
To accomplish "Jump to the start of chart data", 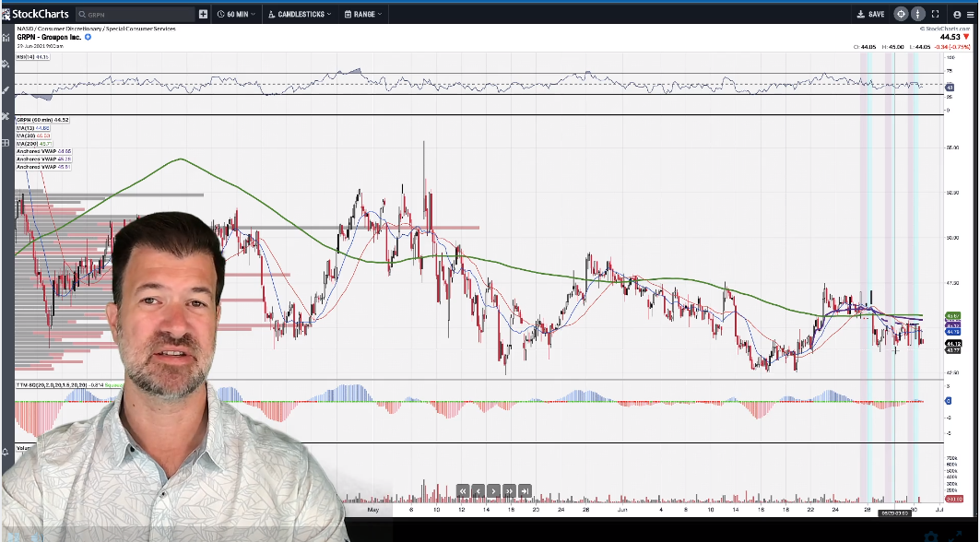I will tap(463, 491).
